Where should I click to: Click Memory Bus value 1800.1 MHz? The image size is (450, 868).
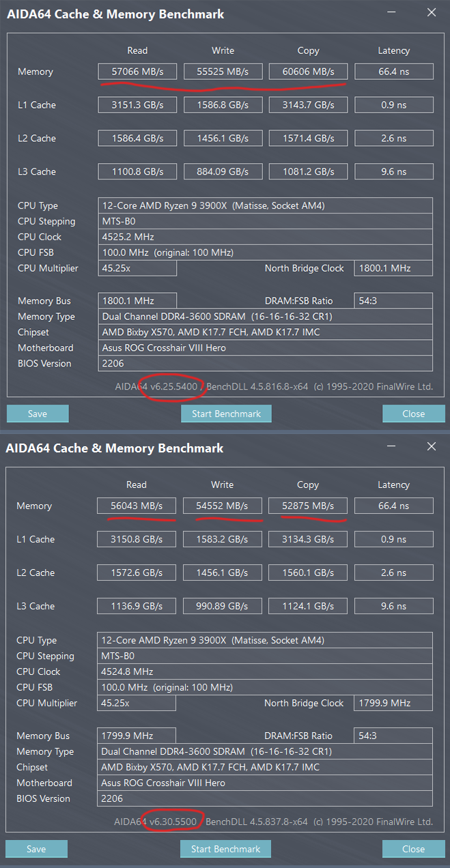coord(137,301)
